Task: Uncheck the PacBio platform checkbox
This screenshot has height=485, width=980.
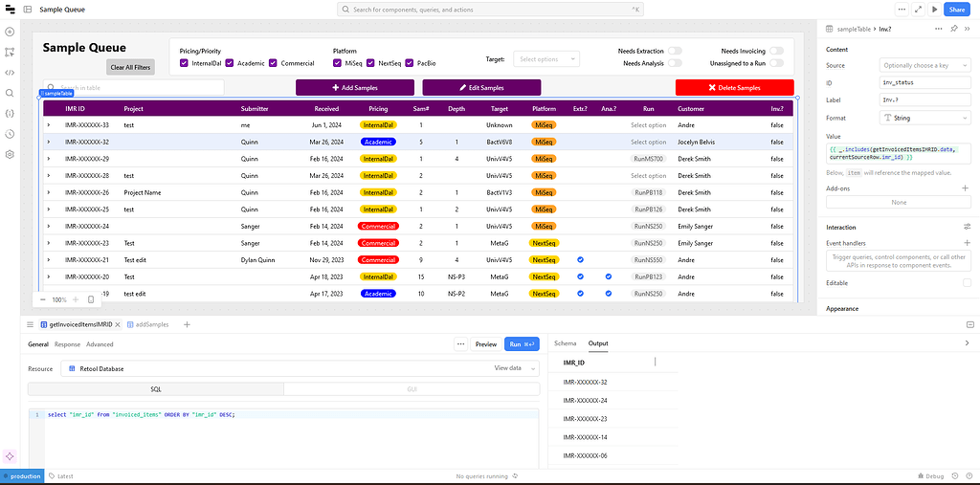Action: tap(410, 63)
